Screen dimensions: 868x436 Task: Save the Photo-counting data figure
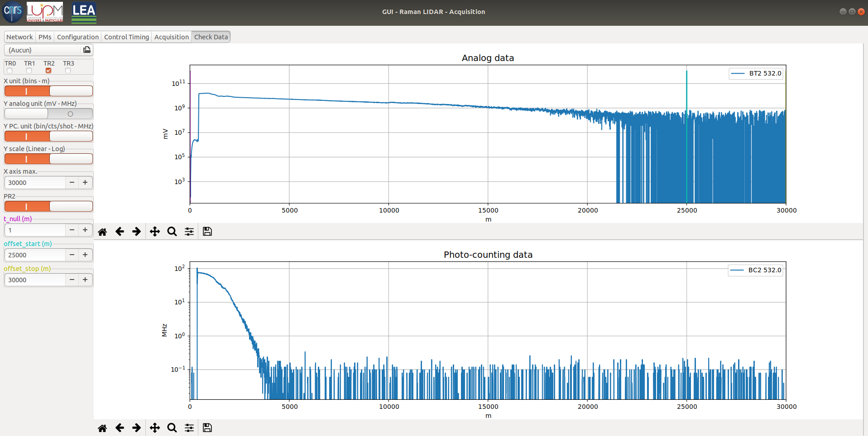click(207, 428)
